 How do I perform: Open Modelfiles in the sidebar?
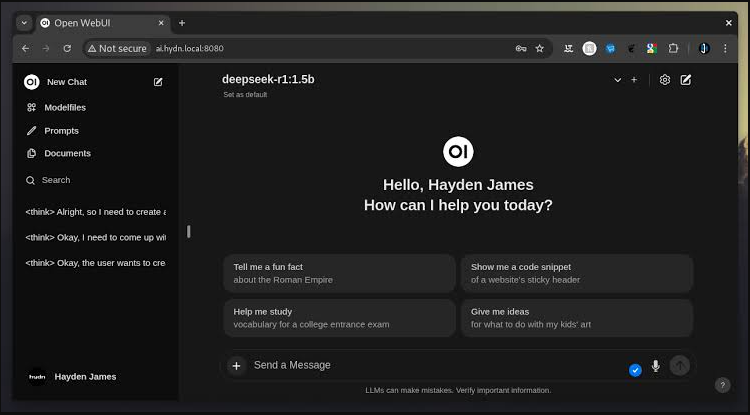[56, 108]
